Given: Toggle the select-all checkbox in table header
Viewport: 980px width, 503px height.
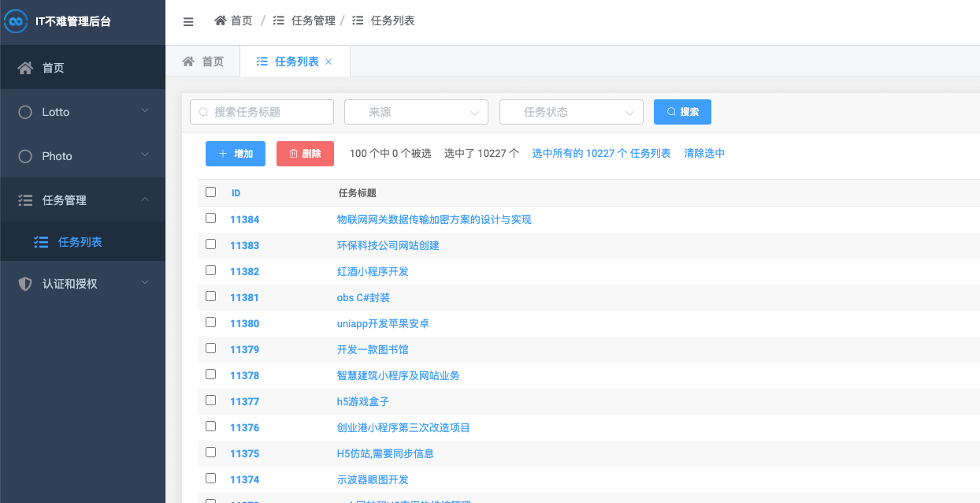Looking at the screenshot, I should pyautogui.click(x=210, y=192).
